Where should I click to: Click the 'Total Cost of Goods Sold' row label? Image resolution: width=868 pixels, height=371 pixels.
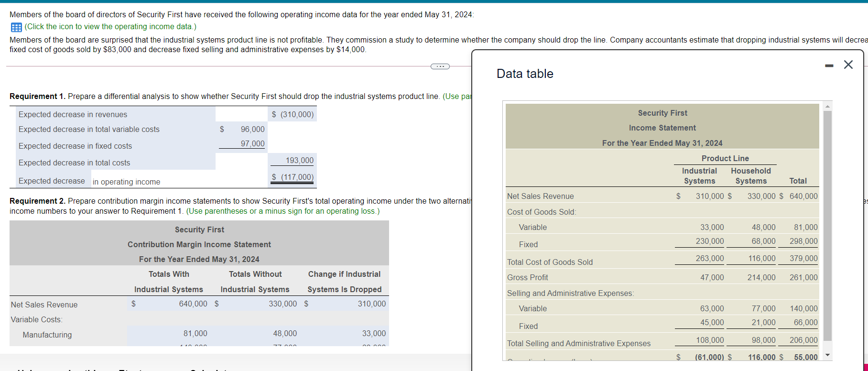coord(550,262)
